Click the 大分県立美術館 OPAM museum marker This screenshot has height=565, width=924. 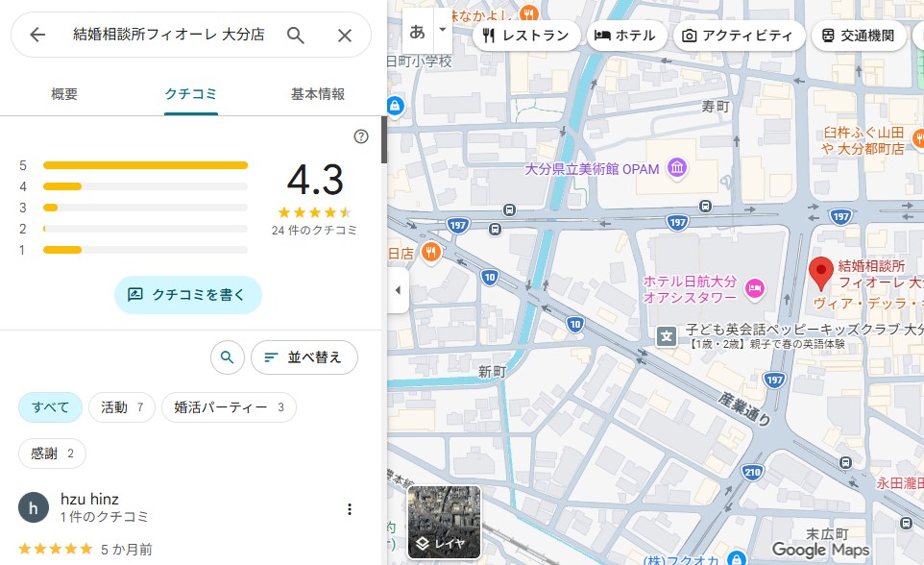click(x=678, y=169)
